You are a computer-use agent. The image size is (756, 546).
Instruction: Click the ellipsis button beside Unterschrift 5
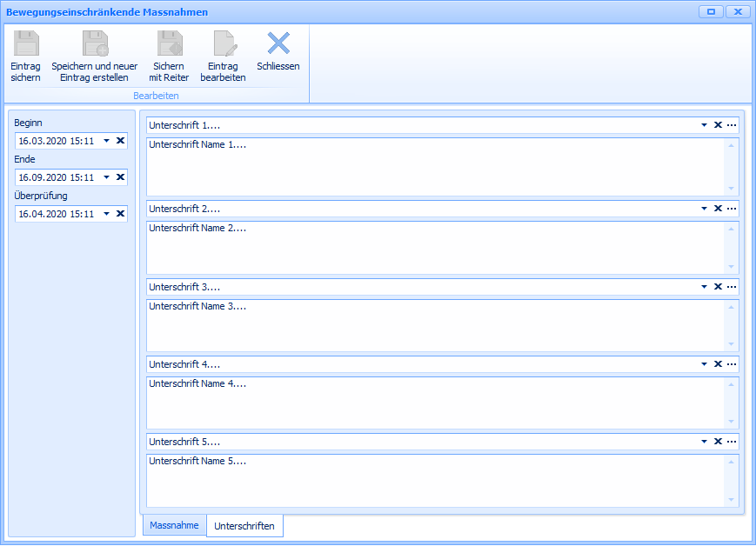pos(732,442)
